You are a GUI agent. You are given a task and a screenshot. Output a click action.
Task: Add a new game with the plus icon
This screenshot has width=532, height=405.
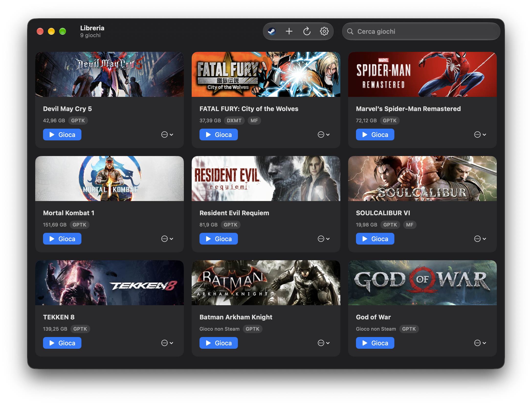(x=289, y=31)
